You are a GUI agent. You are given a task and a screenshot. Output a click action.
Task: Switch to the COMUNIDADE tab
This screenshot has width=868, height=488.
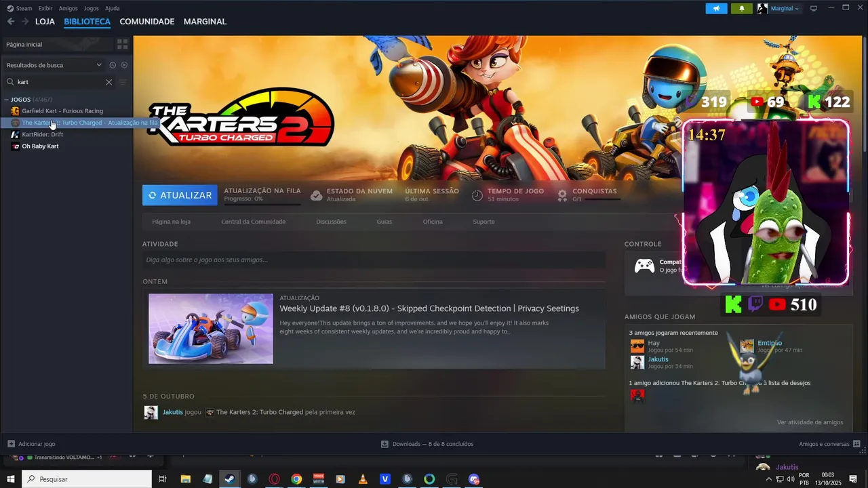click(x=147, y=22)
